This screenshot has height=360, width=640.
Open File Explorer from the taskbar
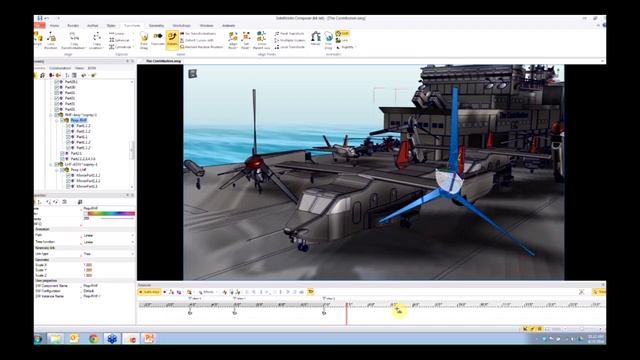point(56,338)
